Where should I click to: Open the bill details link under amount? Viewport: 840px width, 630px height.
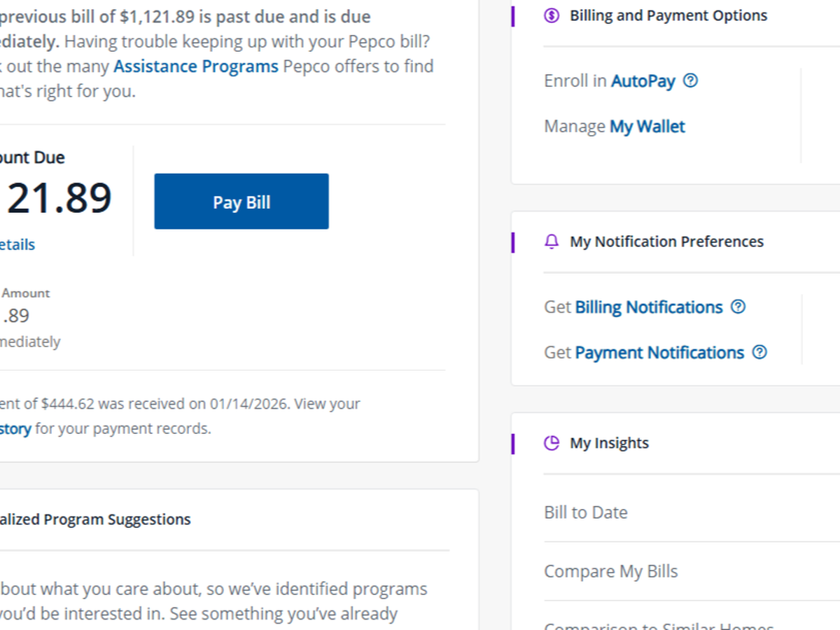click(x=17, y=244)
